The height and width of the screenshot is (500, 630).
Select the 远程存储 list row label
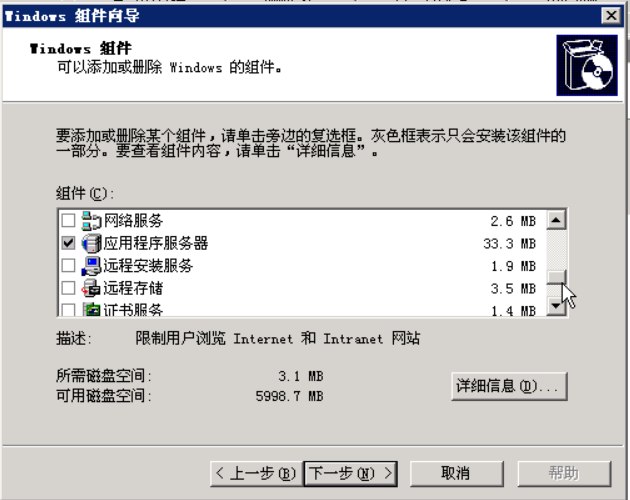point(133,288)
